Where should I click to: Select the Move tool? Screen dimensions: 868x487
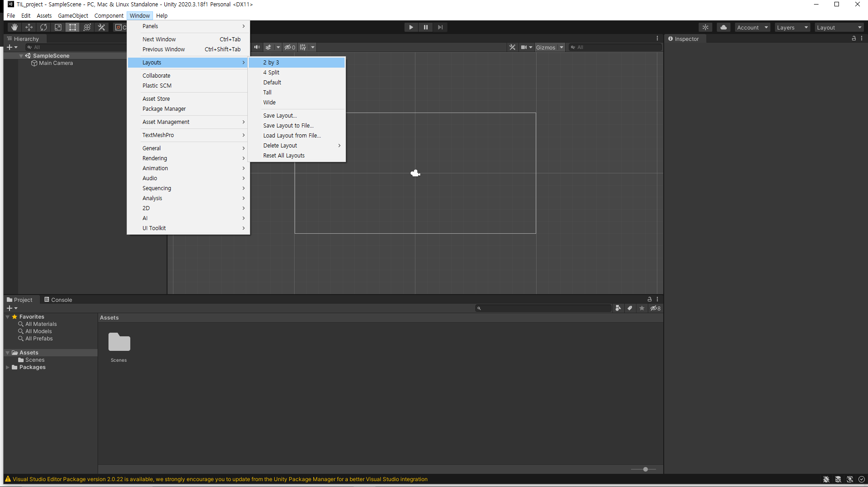[29, 27]
